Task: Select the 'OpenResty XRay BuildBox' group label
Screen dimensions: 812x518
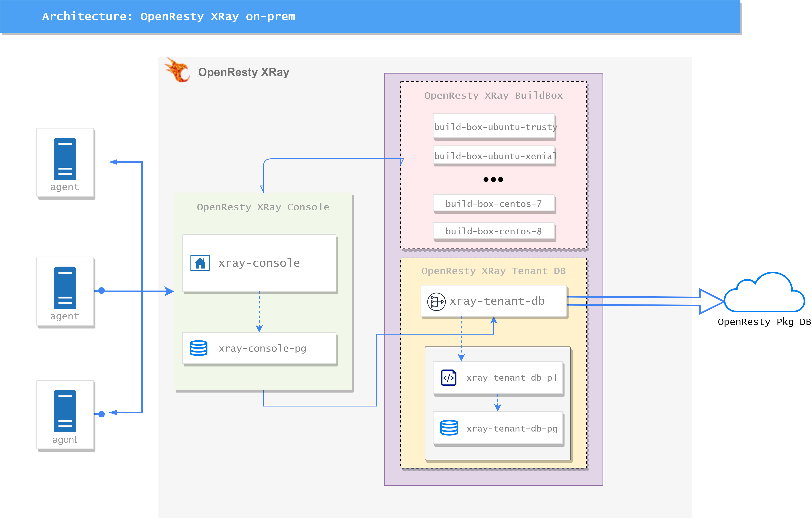Action: click(x=493, y=95)
